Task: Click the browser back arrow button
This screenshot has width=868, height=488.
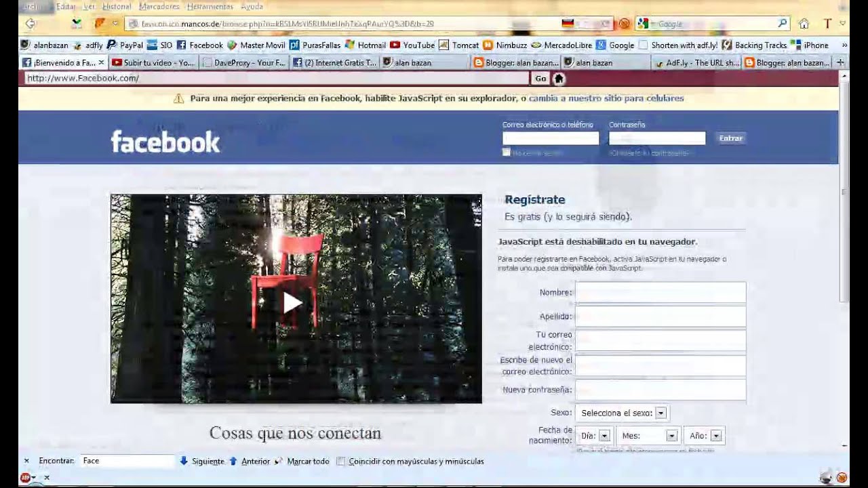Action: [x=30, y=24]
